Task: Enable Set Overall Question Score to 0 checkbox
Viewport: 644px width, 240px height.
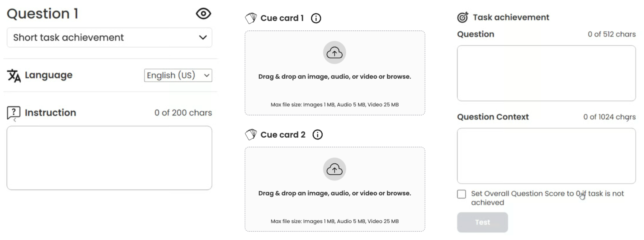Action: click(x=462, y=194)
